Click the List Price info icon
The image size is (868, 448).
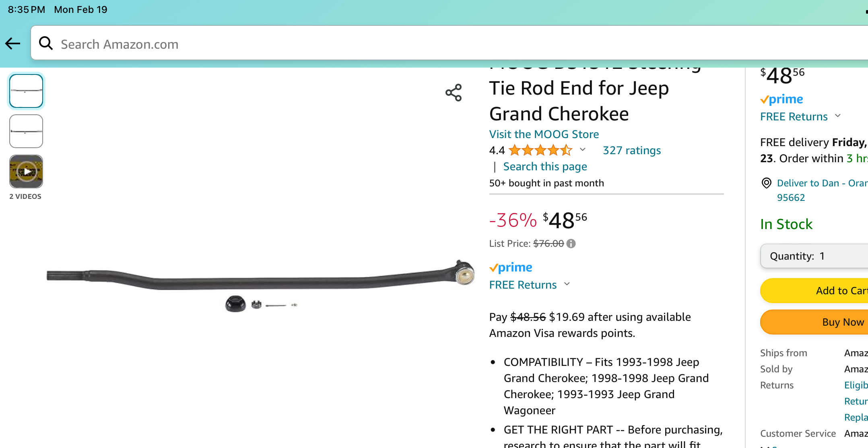[571, 244]
